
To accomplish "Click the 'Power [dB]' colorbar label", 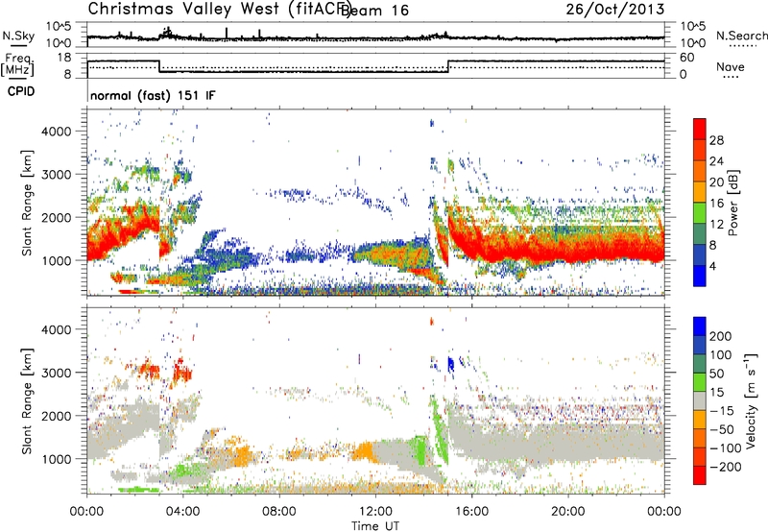I will 733,203.
